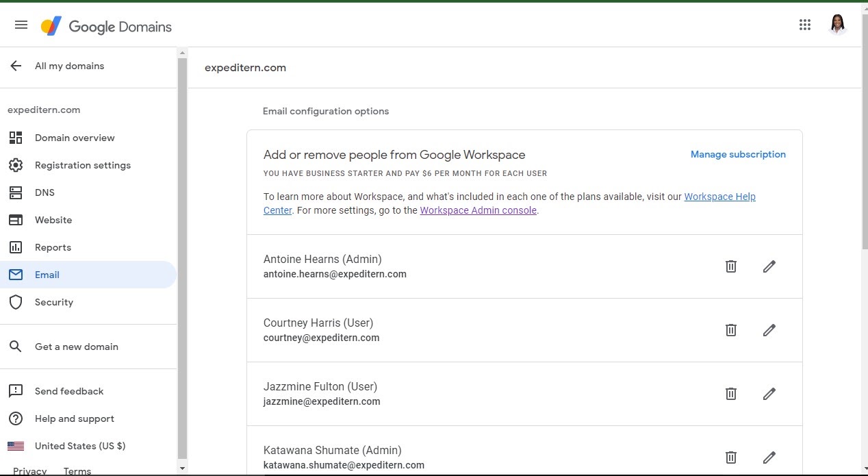
Task: Select the Email menu item
Action: pos(88,275)
